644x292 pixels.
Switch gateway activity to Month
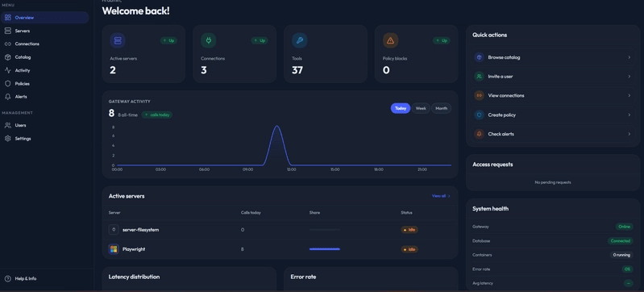pos(441,108)
